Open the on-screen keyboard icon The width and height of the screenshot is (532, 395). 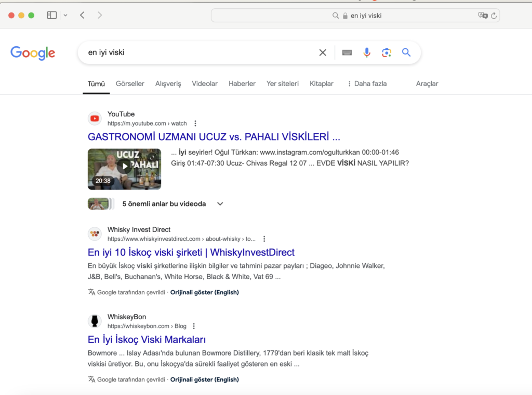(x=347, y=52)
